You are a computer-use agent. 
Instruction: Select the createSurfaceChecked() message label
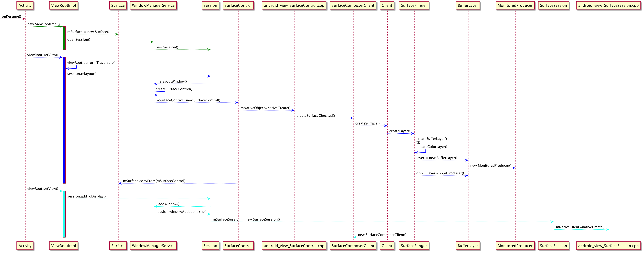pyautogui.click(x=315, y=116)
